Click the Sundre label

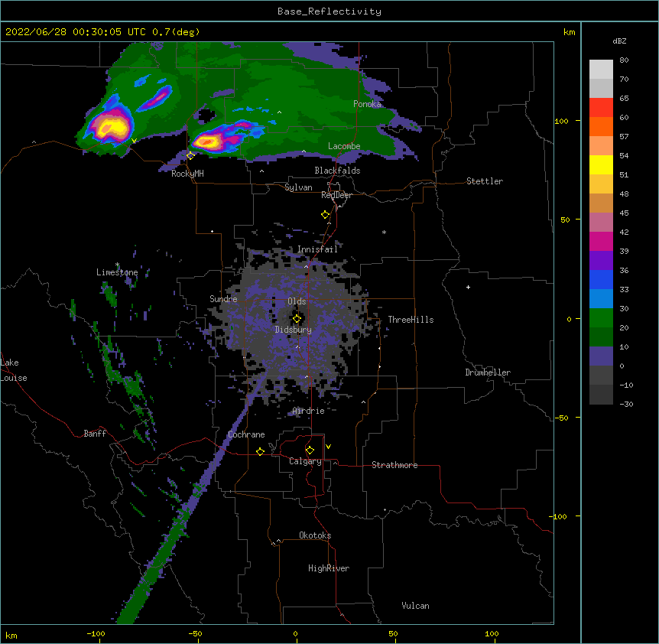(x=223, y=299)
